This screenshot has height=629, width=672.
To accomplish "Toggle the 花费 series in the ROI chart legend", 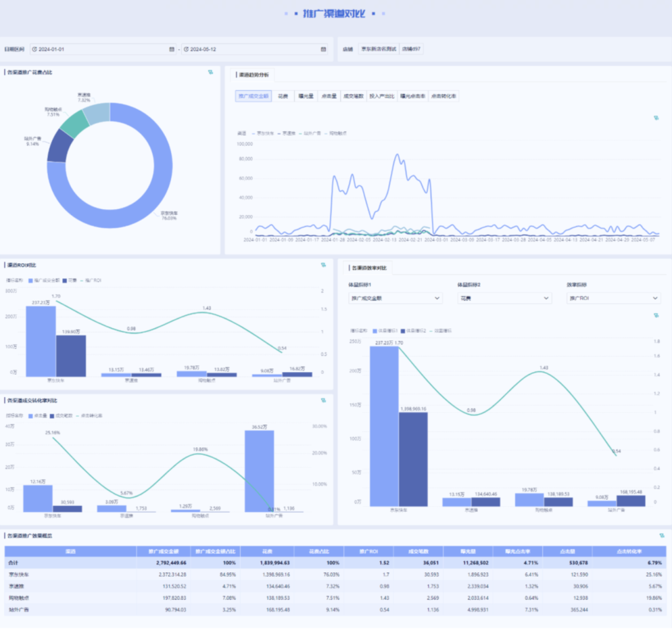I will 70,281.
